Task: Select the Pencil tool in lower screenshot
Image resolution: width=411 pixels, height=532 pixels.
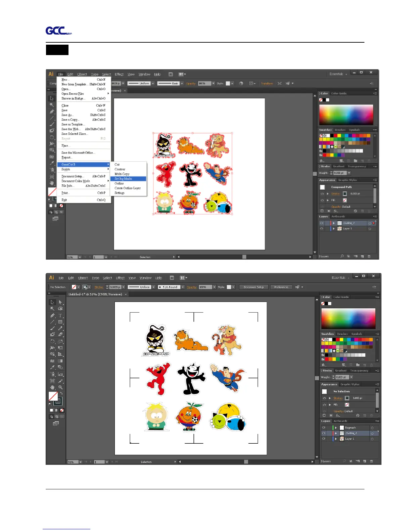Action: coord(60,328)
